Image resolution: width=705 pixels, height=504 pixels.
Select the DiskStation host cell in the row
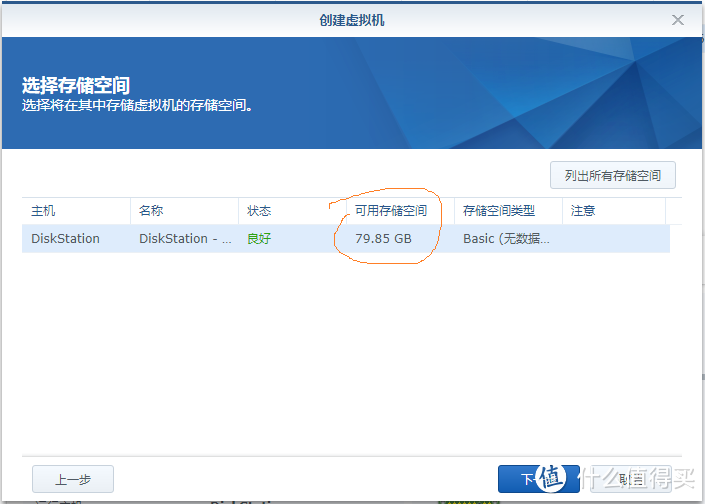click(66, 239)
